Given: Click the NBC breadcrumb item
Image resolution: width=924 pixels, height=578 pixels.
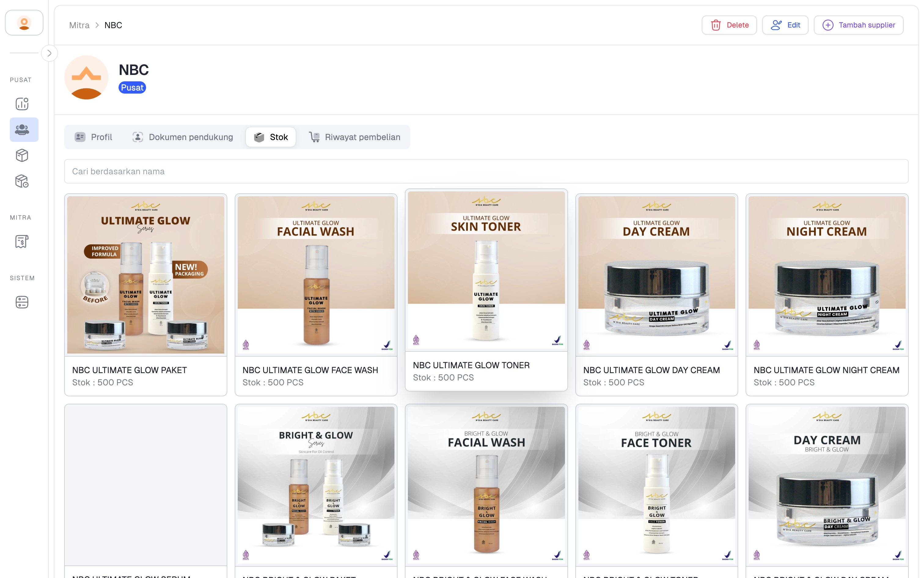Looking at the screenshot, I should pyautogui.click(x=113, y=25).
